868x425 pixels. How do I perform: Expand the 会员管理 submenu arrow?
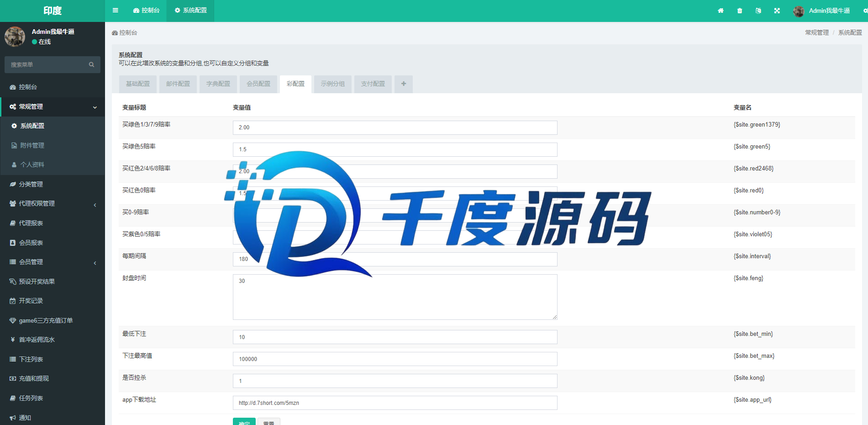coord(95,263)
